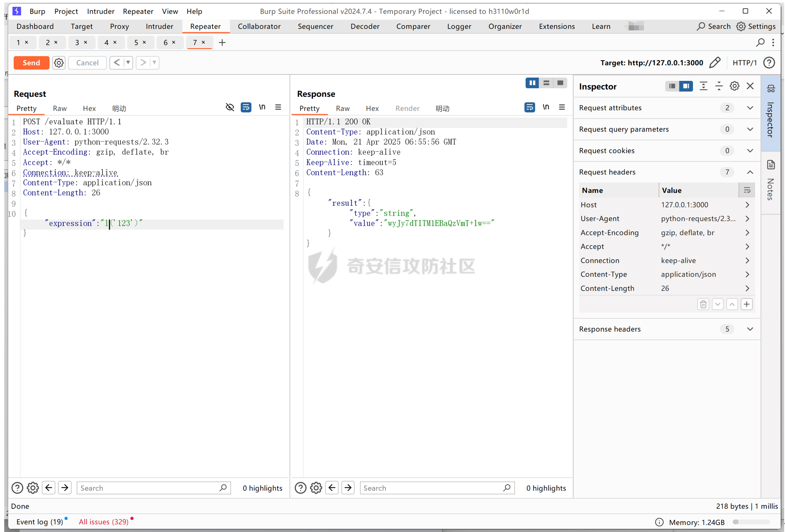Select Hex view in Response panel
The width and height of the screenshot is (785, 532).
point(372,109)
